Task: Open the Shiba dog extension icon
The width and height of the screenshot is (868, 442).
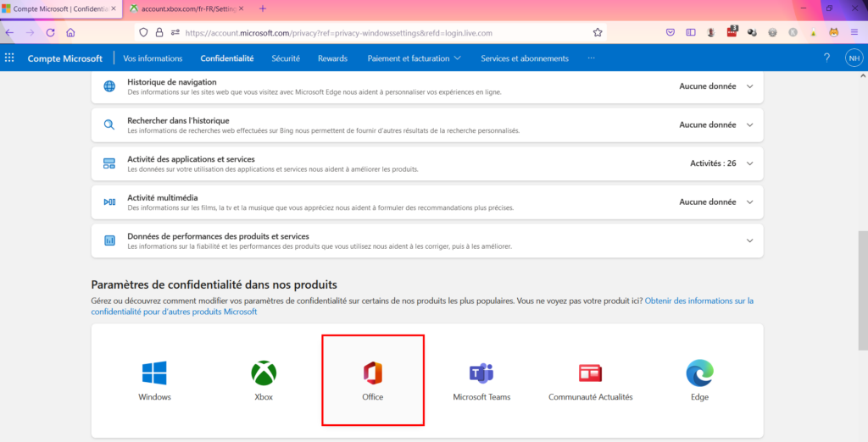Action: coord(834,33)
